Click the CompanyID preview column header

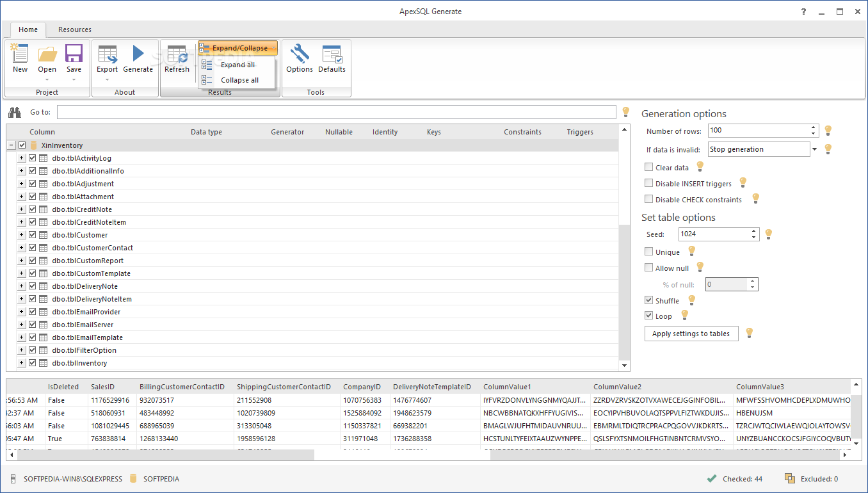(x=362, y=387)
